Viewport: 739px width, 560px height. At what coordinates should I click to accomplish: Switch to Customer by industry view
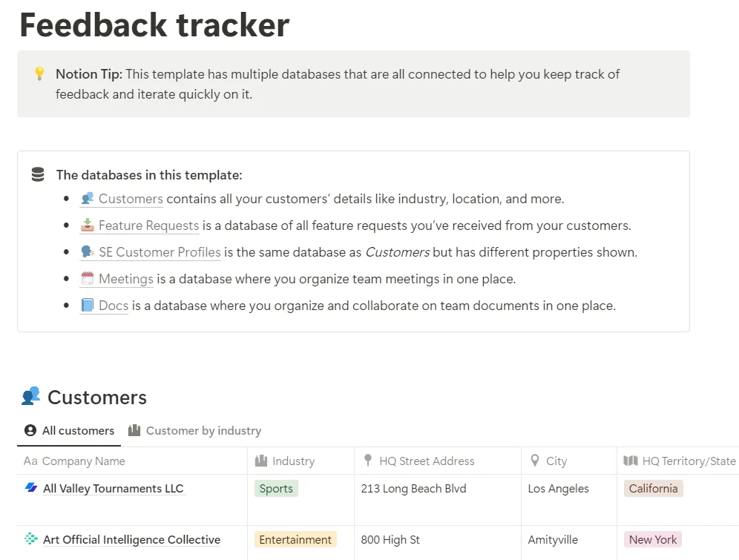click(x=194, y=430)
